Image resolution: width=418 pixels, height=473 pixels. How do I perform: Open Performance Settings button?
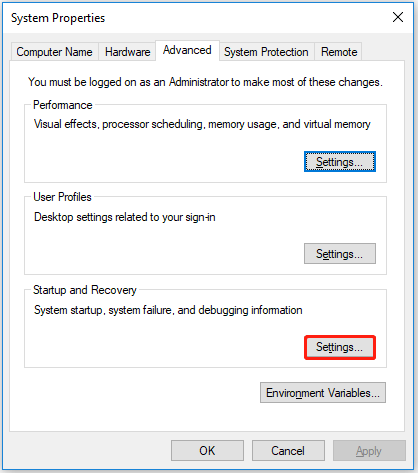click(x=340, y=162)
